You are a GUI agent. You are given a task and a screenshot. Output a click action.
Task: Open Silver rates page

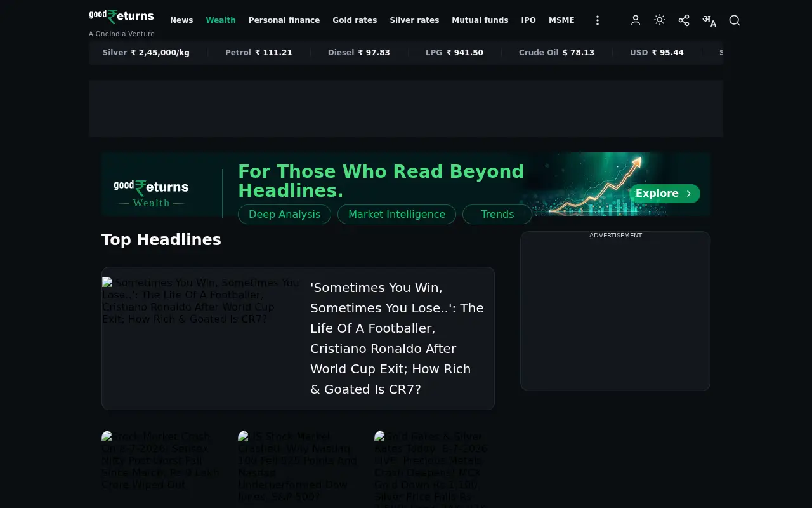pyautogui.click(x=414, y=20)
